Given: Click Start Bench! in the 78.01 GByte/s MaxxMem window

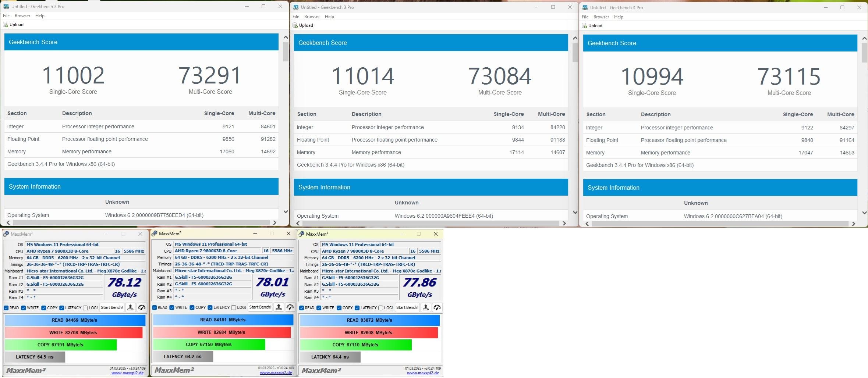Looking at the screenshot, I should [260, 307].
